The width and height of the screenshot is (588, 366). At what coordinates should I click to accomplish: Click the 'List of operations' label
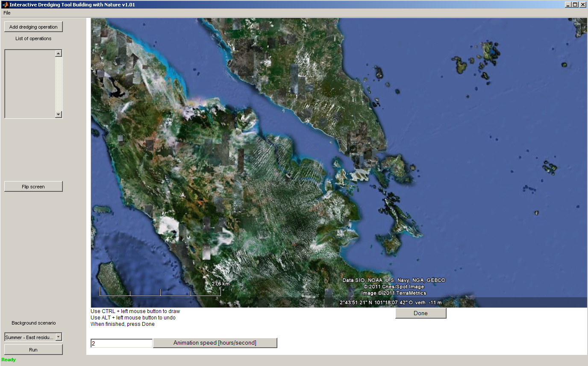(33, 38)
